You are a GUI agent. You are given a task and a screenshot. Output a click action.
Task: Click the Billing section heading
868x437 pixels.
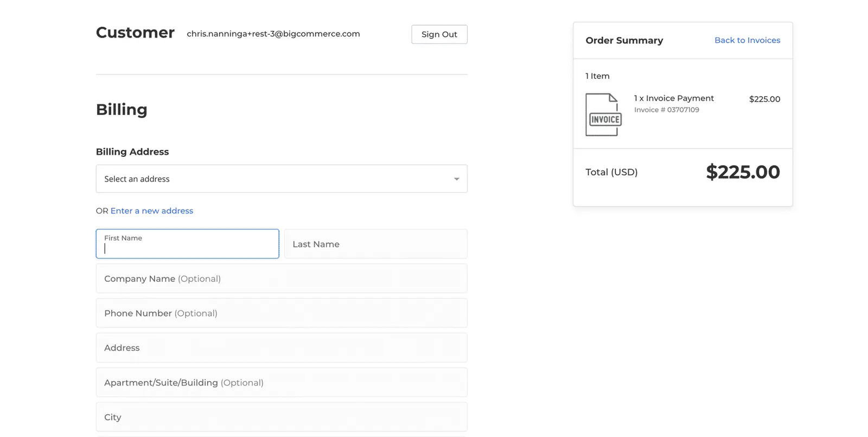(x=122, y=110)
